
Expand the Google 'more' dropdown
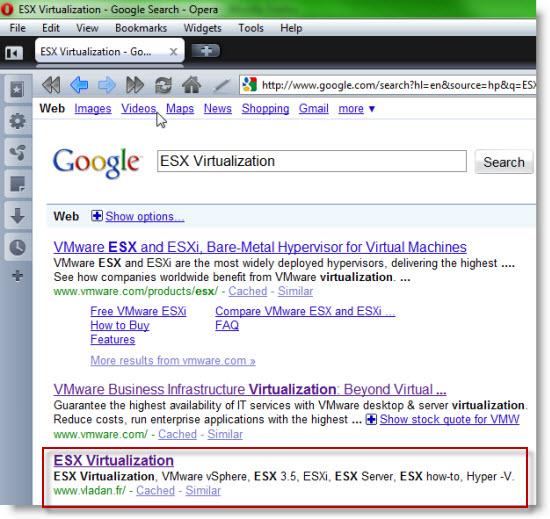tap(357, 109)
